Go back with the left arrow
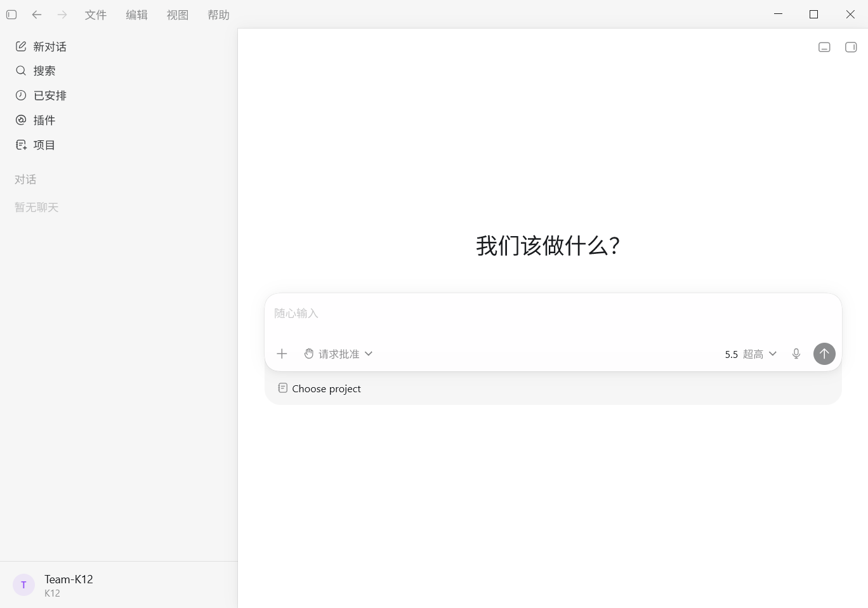This screenshot has height=608, width=868. pos(37,15)
